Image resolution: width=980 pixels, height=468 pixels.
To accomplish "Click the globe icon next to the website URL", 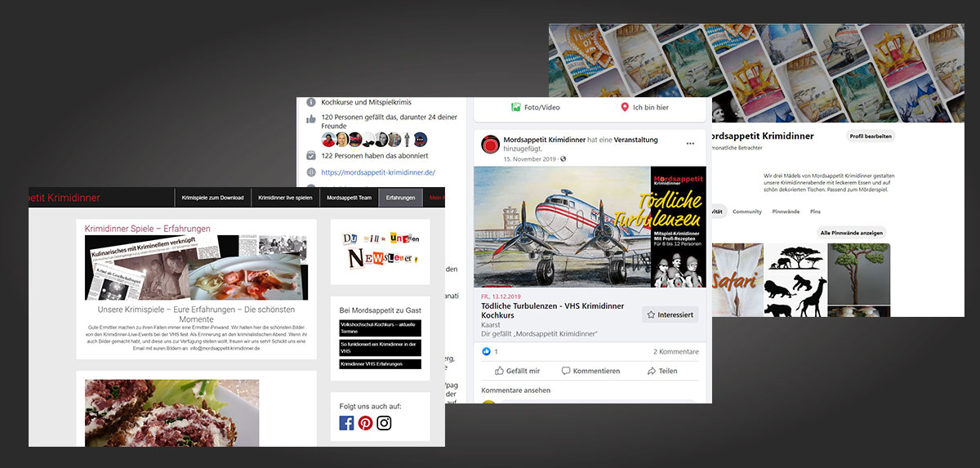I will (x=310, y=172).
